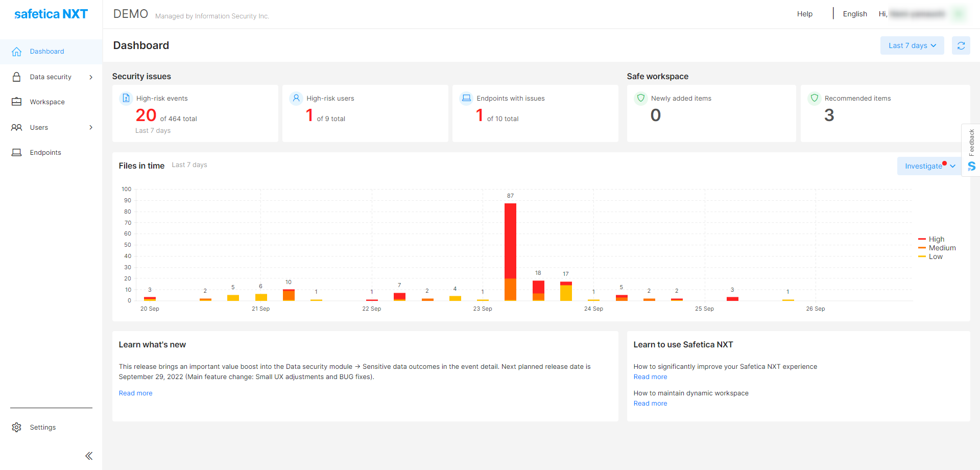Click the High-risk events document icon

click(126, 98)
